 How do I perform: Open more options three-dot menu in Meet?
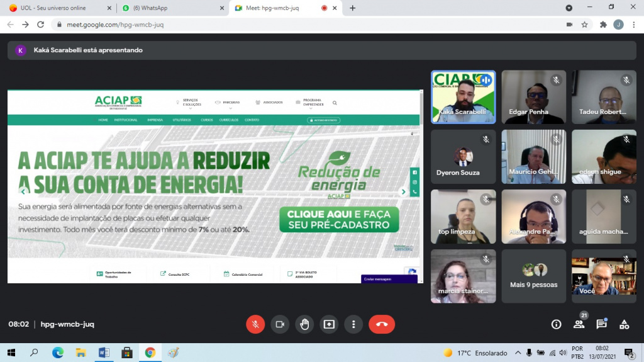coord(353,324)
